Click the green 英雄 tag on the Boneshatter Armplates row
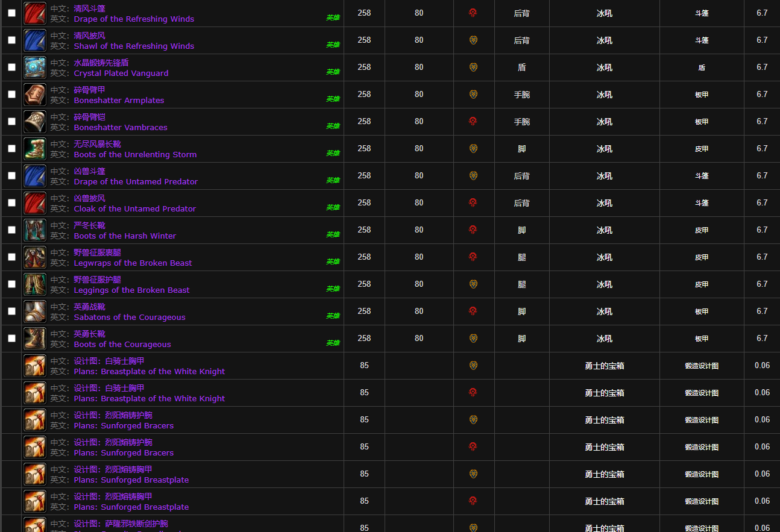Viewport: 780px width, 532px height. click(333, 99)
